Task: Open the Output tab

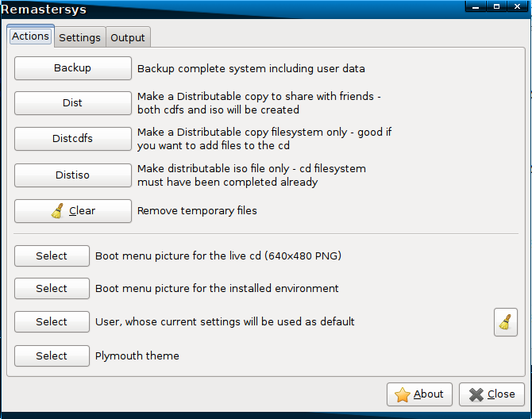Action: [128, 37]
